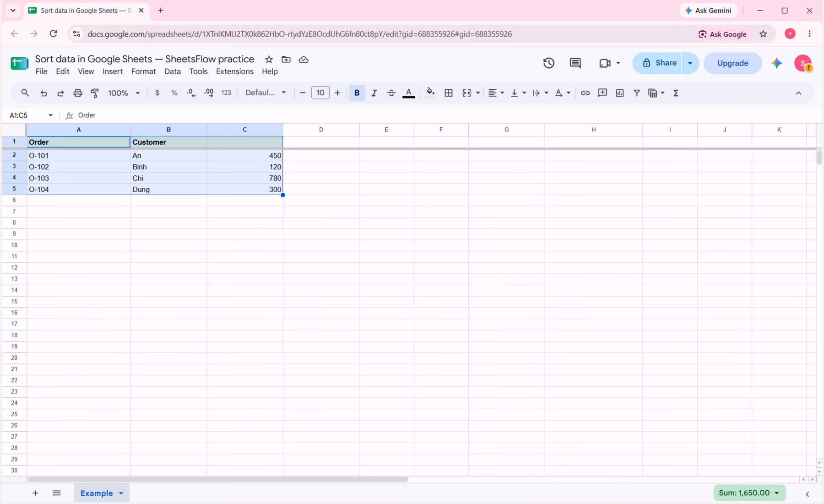This screenshot has height=504, width=824.
Task: Click the font size input field
Action: [320, 93]
